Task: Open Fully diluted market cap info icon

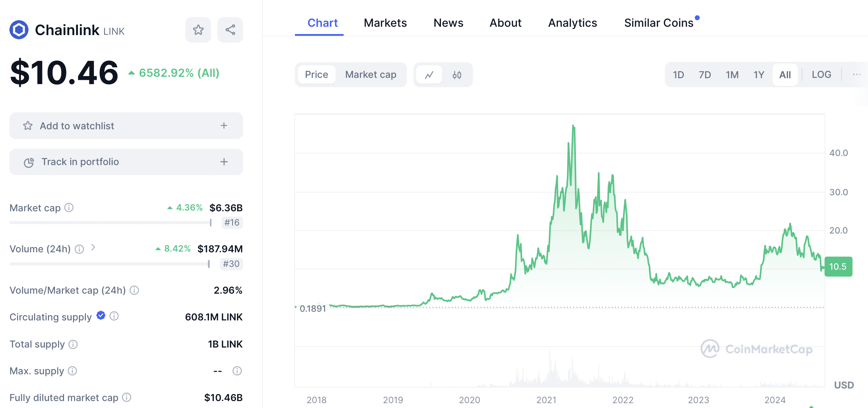Action: pyautogui.click(x=127, y=397)
